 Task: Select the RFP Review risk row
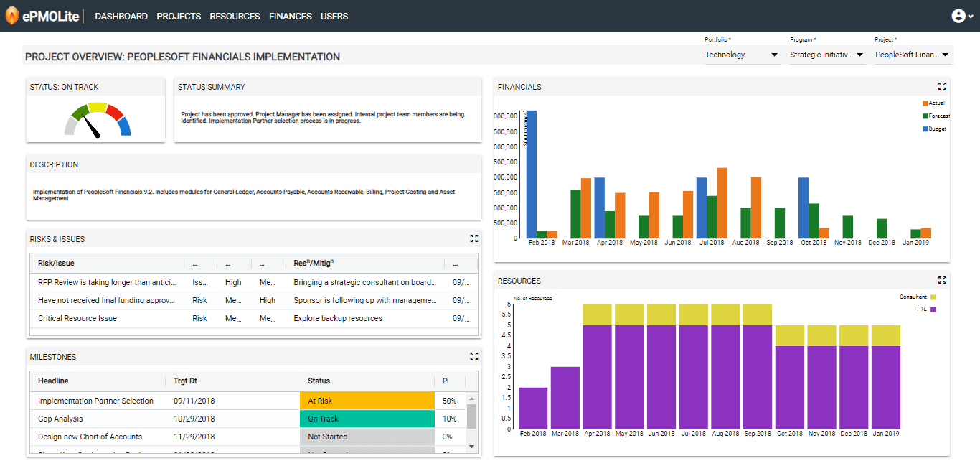point(106,283)
